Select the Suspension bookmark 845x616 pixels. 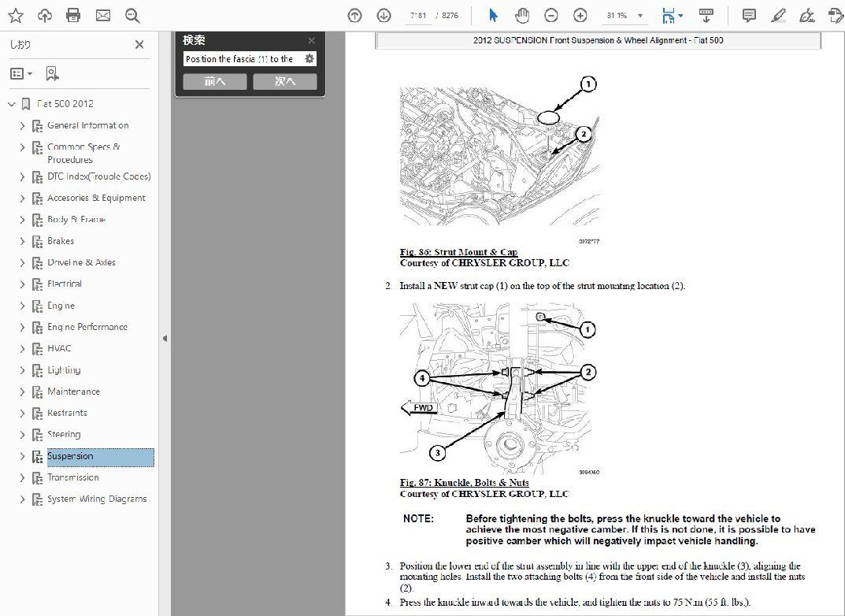click(x=70, y=456)
